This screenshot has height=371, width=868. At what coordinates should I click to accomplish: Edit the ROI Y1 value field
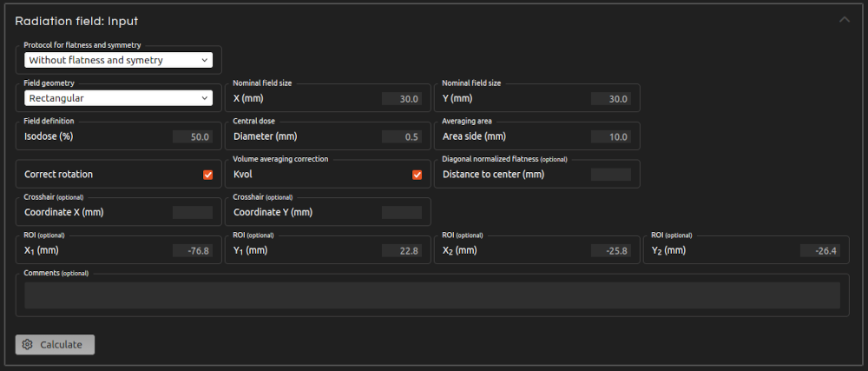tap(402, 250)
